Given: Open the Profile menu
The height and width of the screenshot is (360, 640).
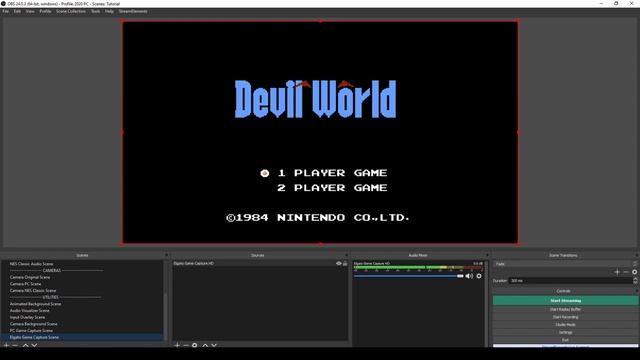Looking at the screenshot, I should point(45,11).
